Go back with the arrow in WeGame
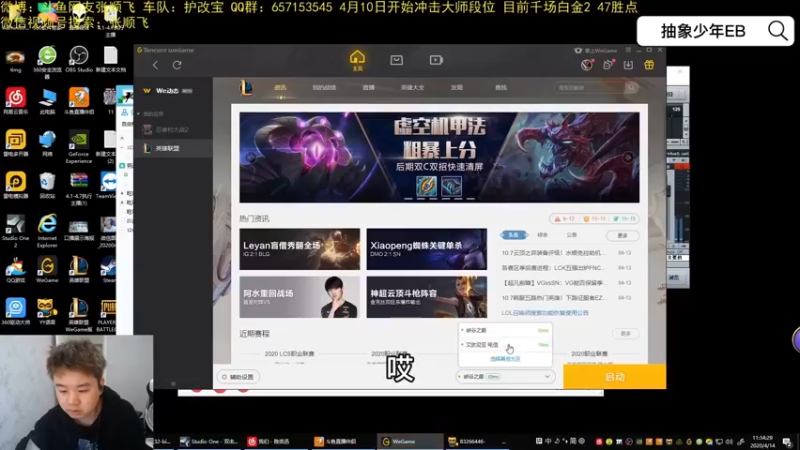This screenshot has height=450, width=800. click(x=155, y=65)
